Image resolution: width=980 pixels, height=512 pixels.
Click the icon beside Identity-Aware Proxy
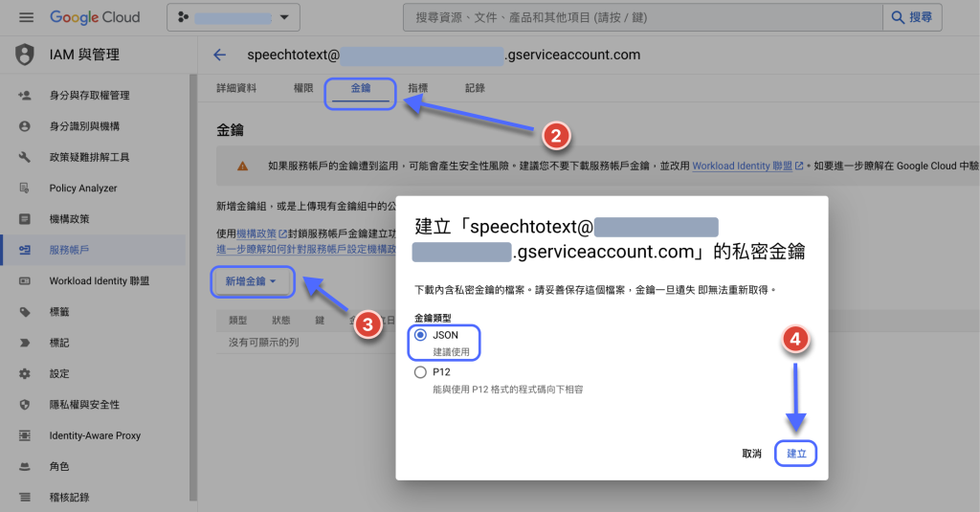click(x=24, y=435)
